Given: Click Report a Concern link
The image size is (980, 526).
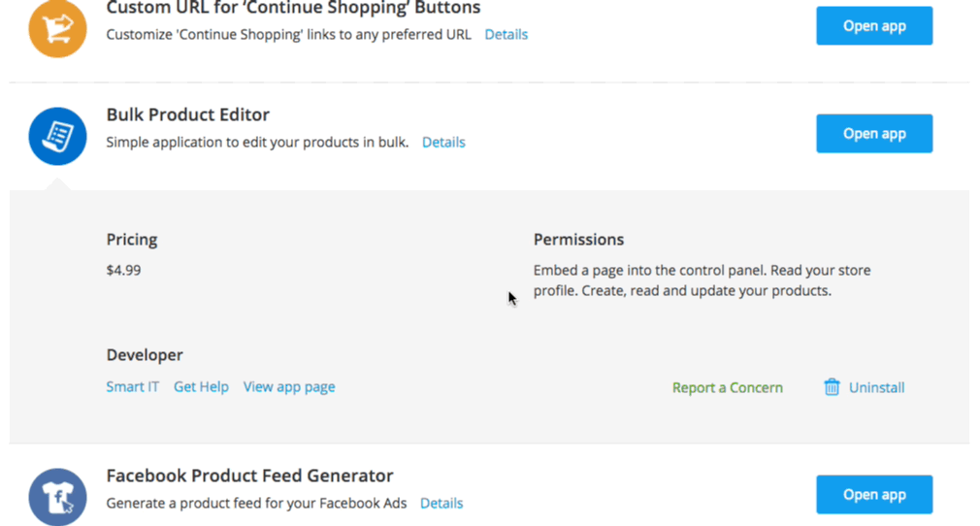Looking at the screenshot, I should pos(728,388).
